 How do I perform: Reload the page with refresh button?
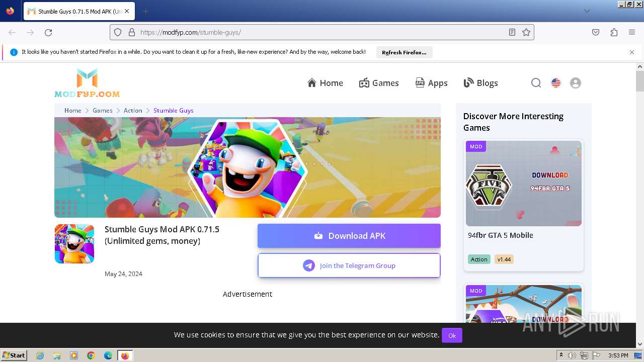(48, 32)
